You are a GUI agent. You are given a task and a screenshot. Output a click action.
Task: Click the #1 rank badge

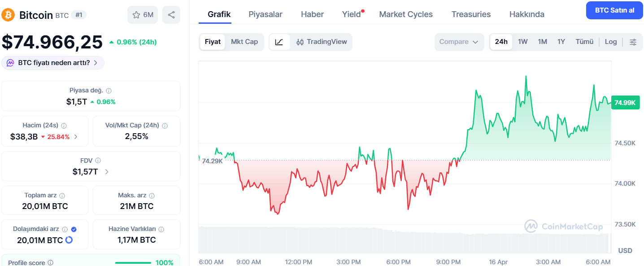click(x=79, y=15)
